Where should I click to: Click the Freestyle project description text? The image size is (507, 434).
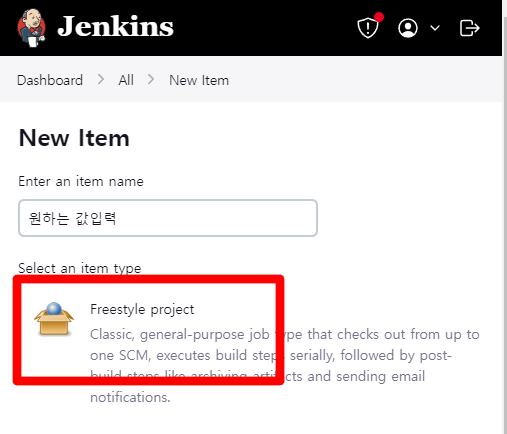point(285,366)
